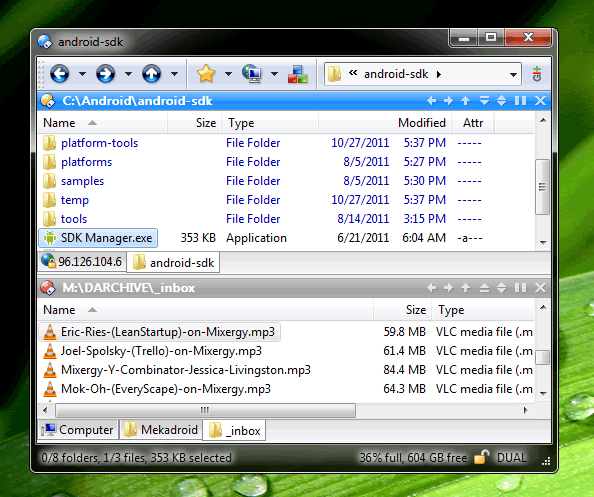Expand the computer icon dropdown arrow
The height and width of the screenshot is (497, 594).
(275, 74)
